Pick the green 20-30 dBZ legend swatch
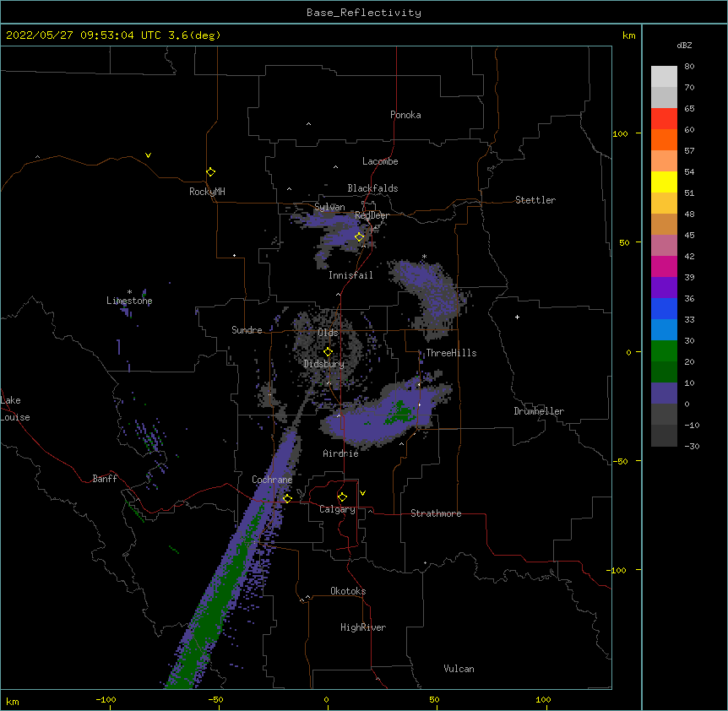Viewport: 728px width, 711px height. pyautogui.click(x=664, y=351)
